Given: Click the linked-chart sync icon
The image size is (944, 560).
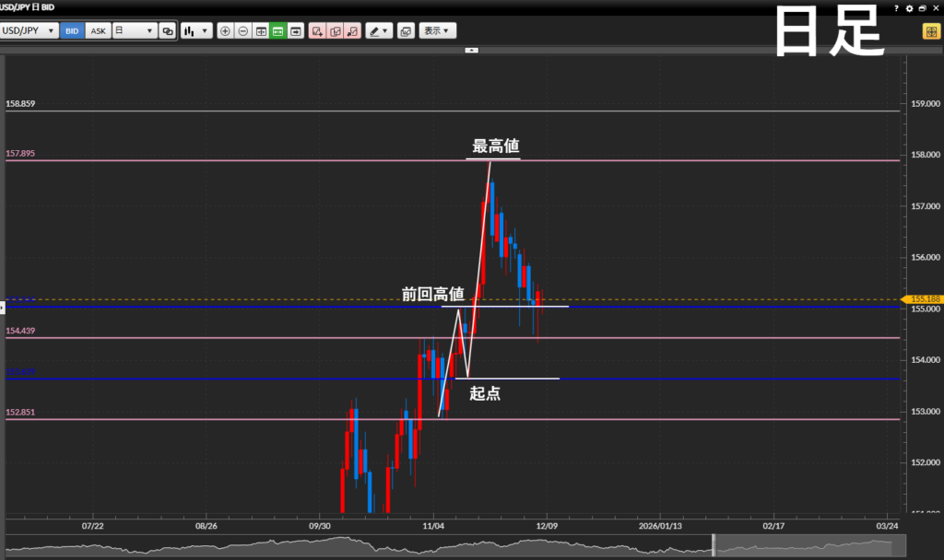Looking at the screenshot, I should point(167,30).
